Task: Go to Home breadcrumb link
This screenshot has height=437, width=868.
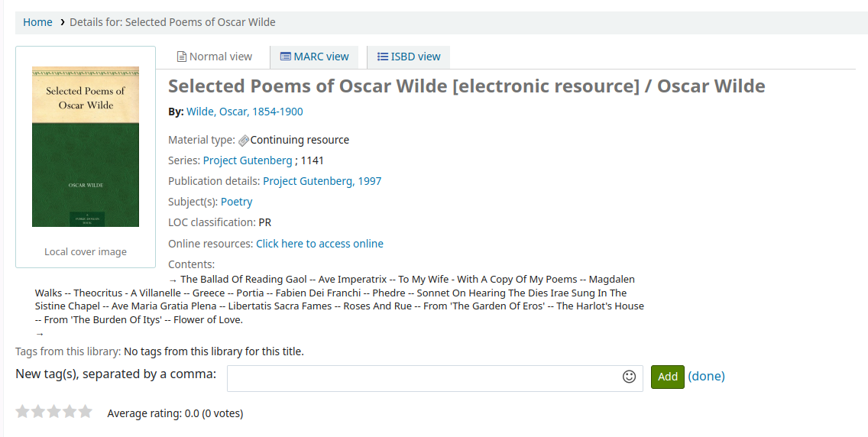Action: [37, 22]
